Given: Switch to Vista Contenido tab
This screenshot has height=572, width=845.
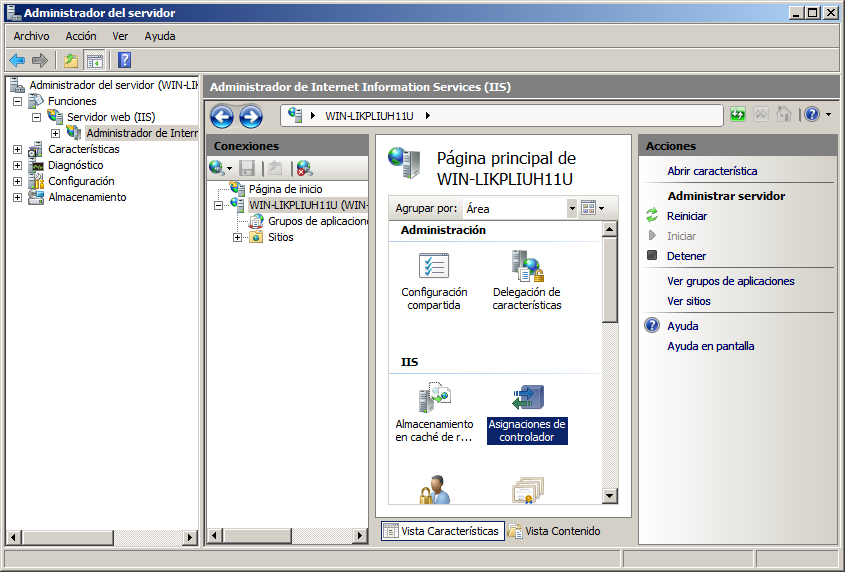Looking at the screenshot, I should point(555,531).
